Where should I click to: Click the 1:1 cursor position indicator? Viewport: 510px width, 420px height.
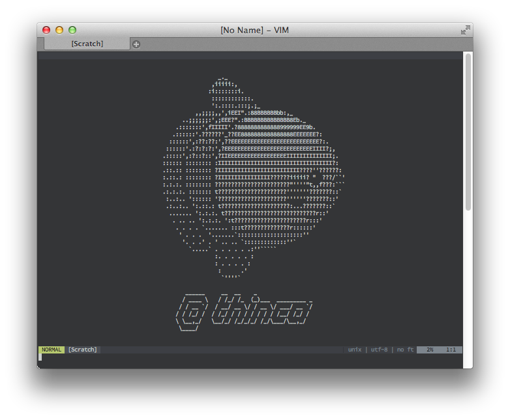[451, 350]
